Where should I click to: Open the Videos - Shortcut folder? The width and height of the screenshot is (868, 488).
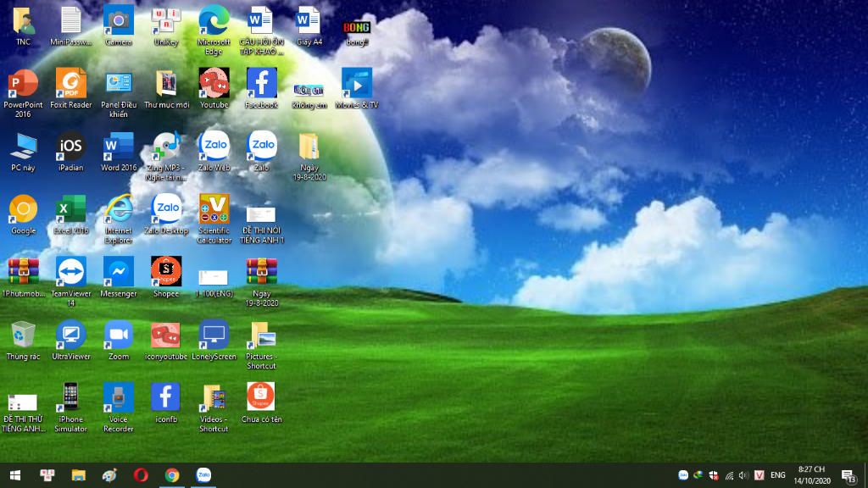click(214, 398)
